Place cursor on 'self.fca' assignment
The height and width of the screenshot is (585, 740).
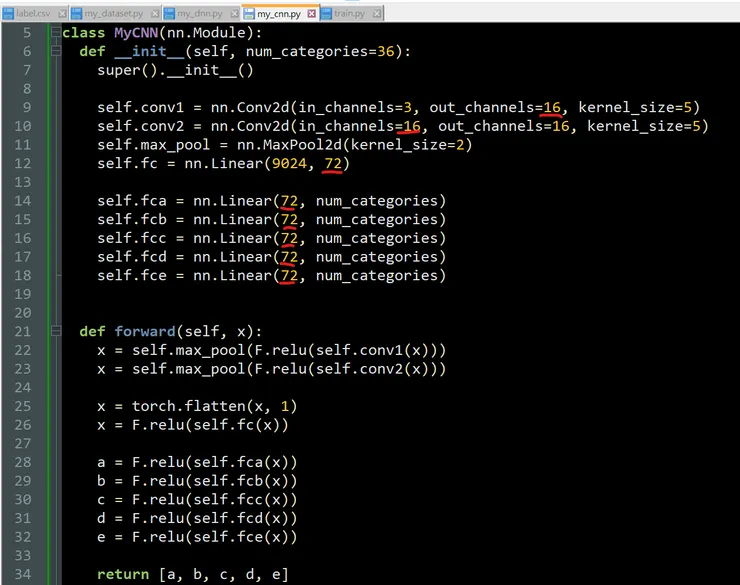point(132,201)
